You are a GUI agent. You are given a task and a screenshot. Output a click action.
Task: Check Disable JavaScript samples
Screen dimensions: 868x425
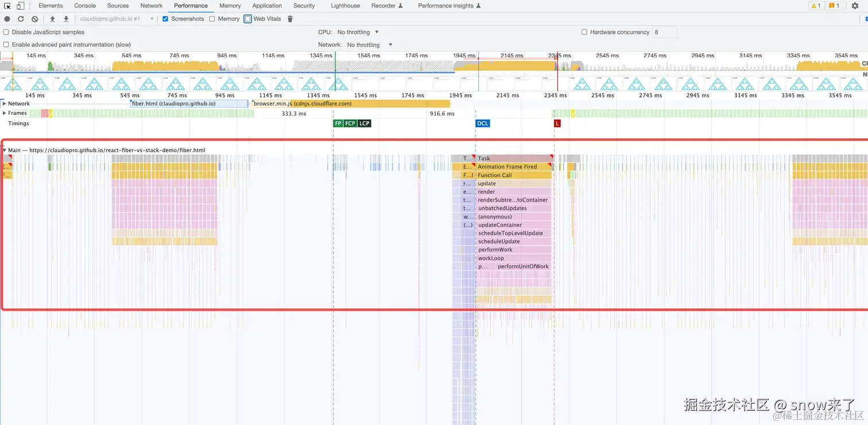(x=6, y=32)
